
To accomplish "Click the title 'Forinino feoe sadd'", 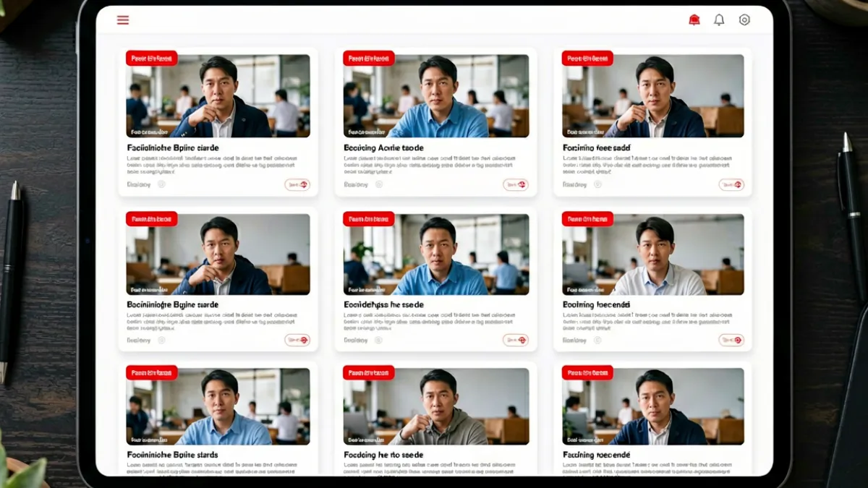I will tap(597, 148).
